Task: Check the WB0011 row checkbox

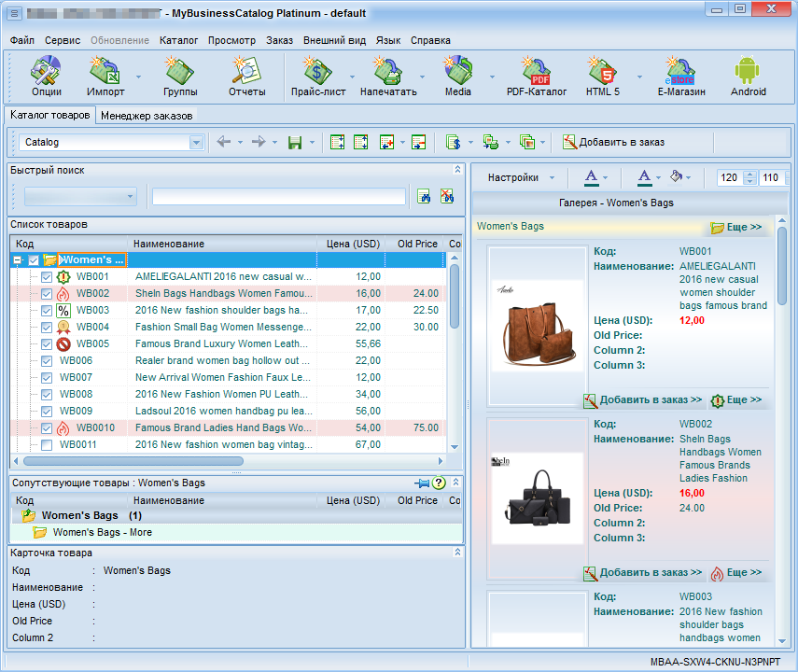Action: coord(47,445)
